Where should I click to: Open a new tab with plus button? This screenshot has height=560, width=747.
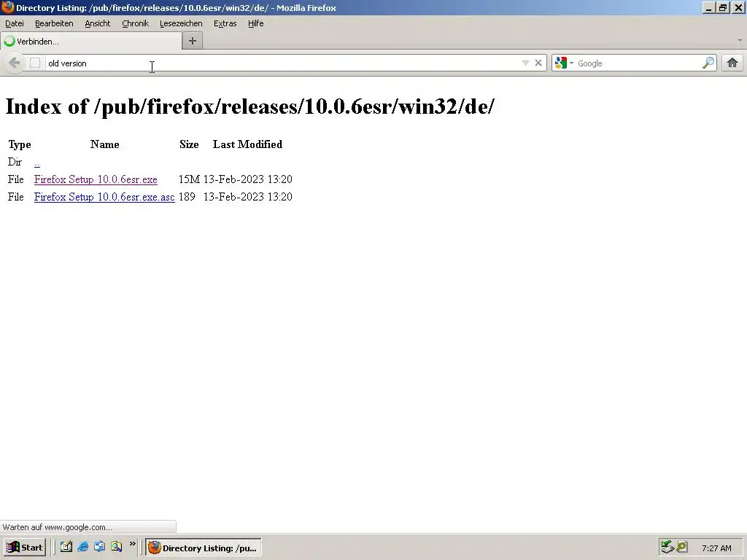click(193, 41)
